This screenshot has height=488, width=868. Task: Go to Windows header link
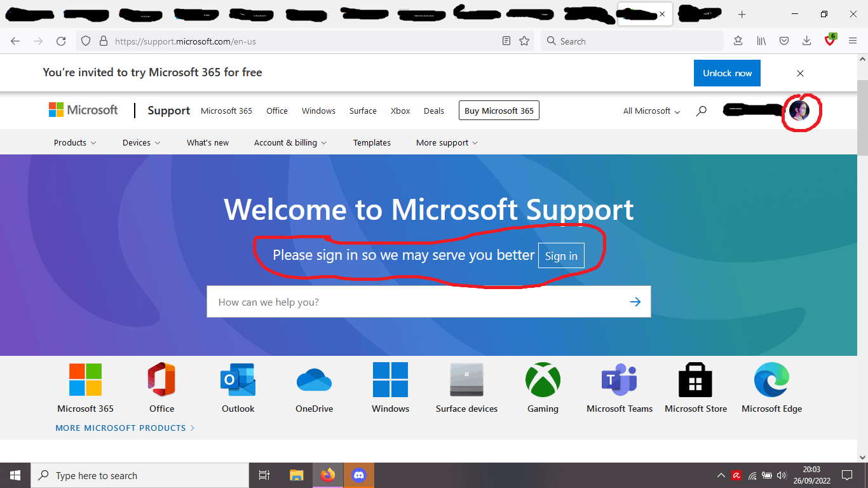pyautogui.click(x=318, y=111)
